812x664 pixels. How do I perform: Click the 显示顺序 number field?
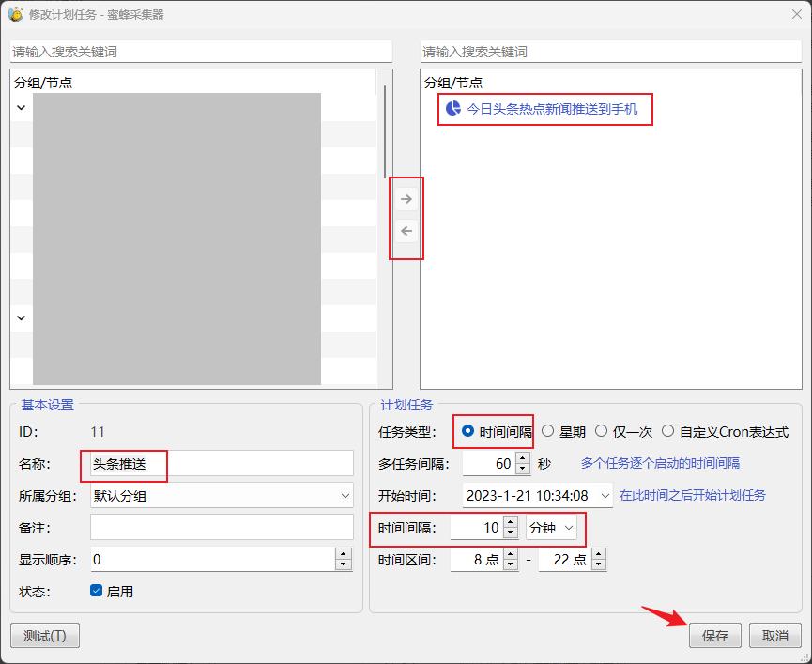pos(213,560)
